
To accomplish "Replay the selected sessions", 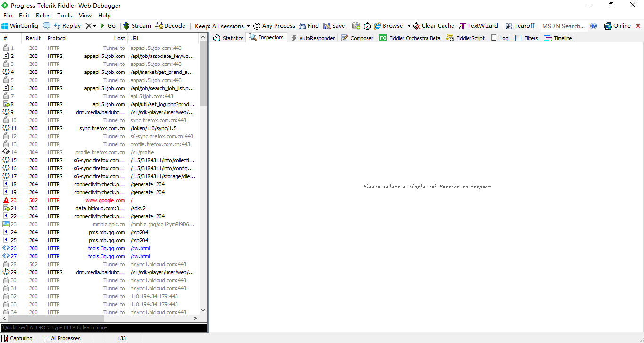I will pos(67,26).
